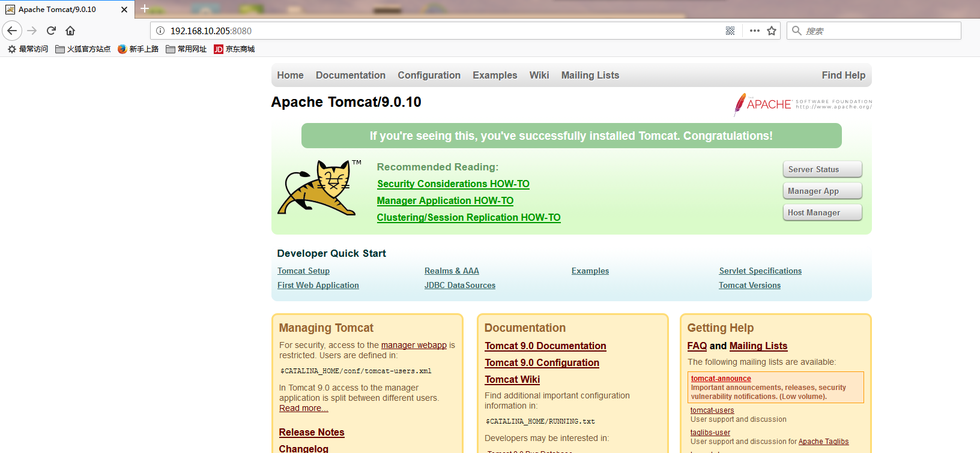Screen dimensions: 980x453
Task: Open the Realms & AAA link
Action: click(x=452, y=271)
